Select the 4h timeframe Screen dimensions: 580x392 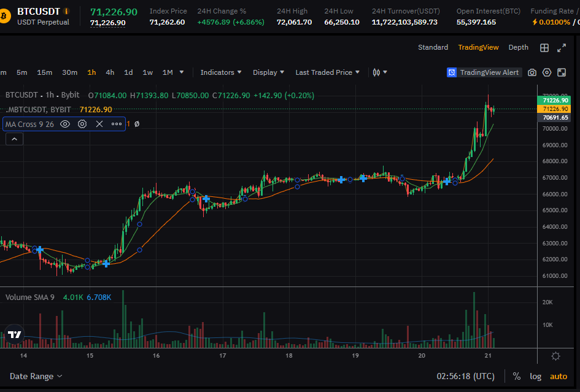110,72
